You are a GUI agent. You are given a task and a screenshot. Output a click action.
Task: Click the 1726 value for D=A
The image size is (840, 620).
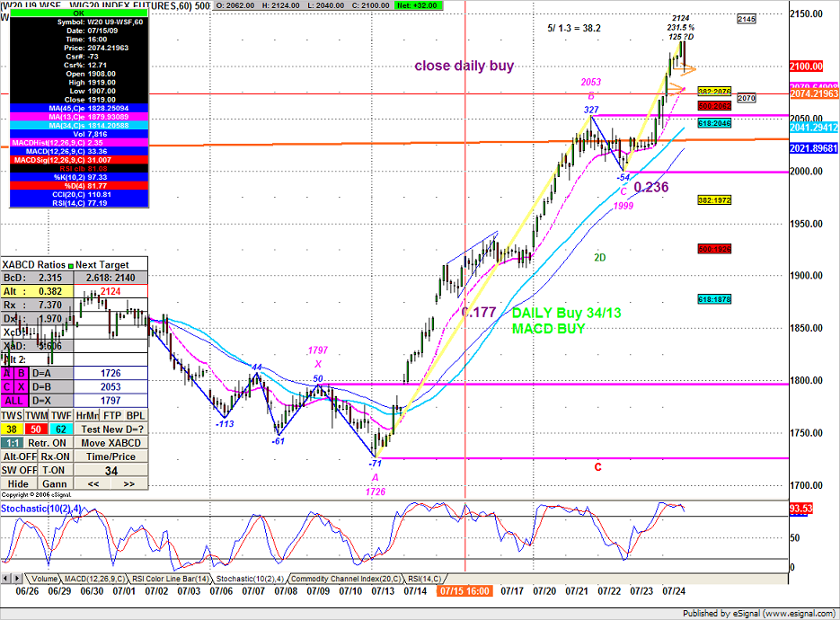tap(111, 373)
